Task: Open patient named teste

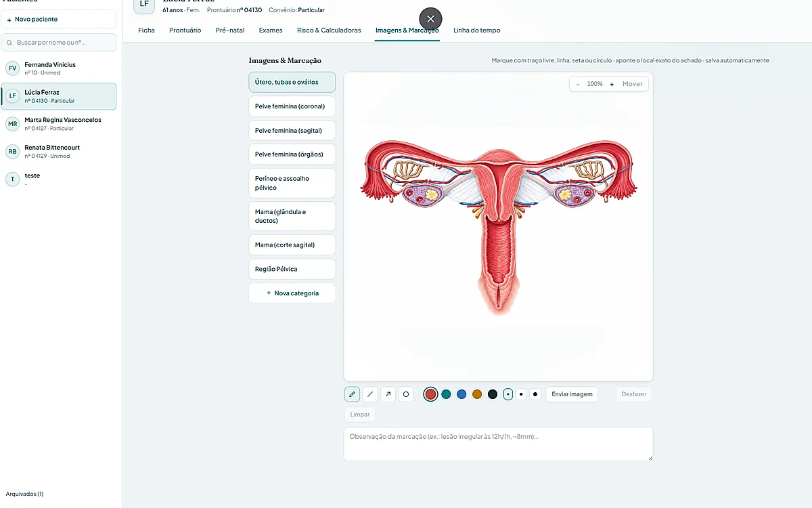Action: [59, 179]
